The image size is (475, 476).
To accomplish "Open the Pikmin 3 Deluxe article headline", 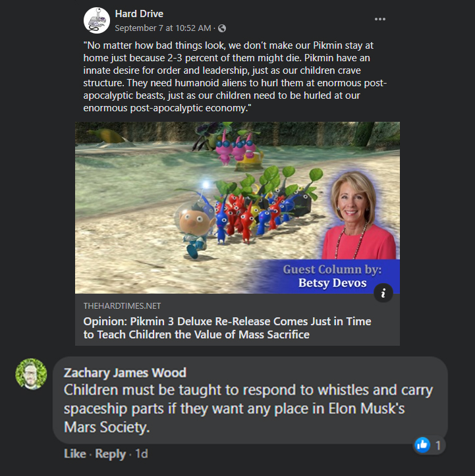I will [x=227, y=328].
